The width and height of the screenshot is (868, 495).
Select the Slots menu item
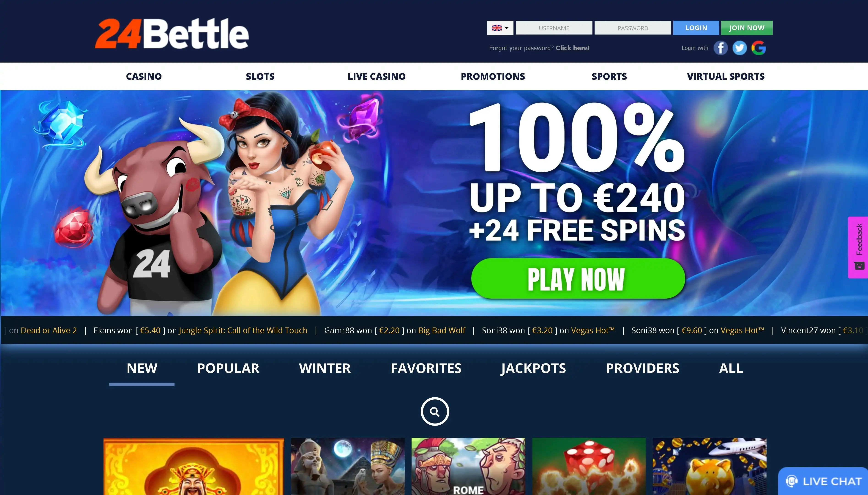pos(260,77)
